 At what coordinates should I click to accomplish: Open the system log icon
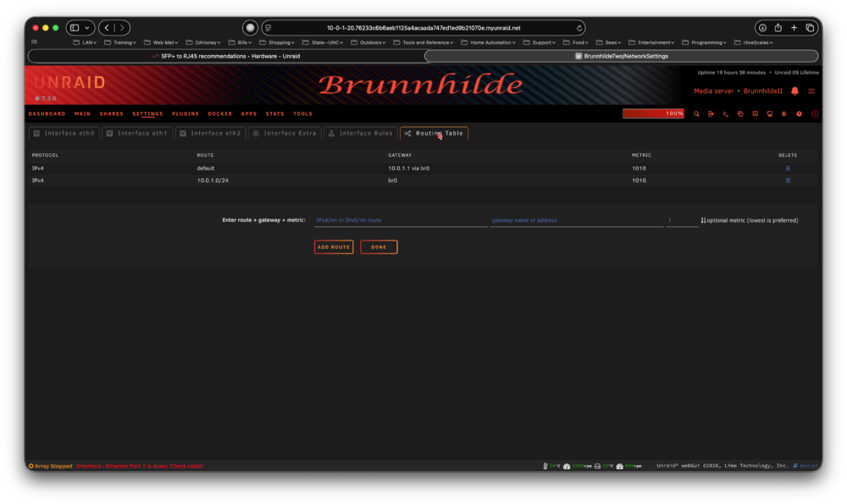pos(784,114)
